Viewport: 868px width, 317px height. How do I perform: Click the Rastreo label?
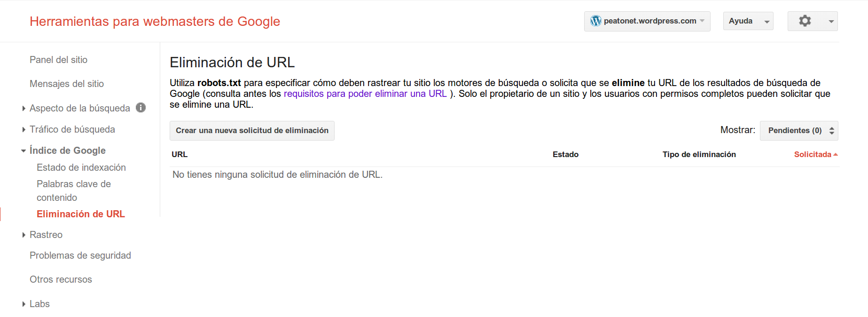(46, 235)
